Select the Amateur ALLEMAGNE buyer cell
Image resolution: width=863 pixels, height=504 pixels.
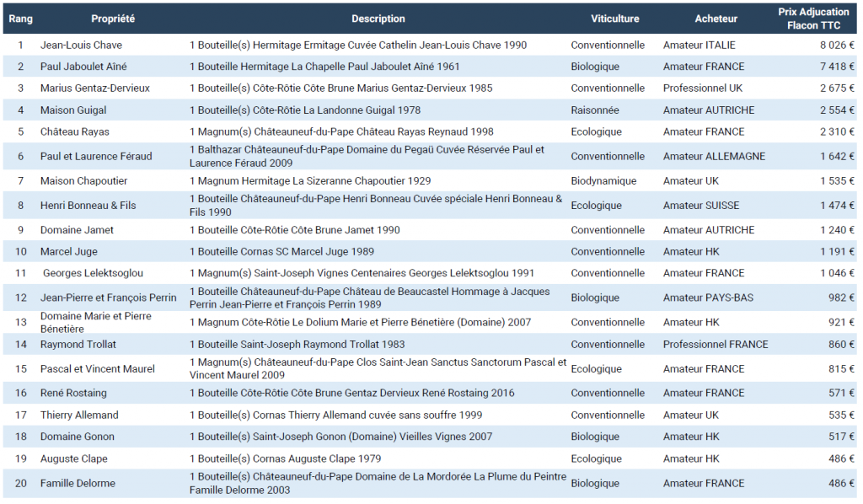714,156
